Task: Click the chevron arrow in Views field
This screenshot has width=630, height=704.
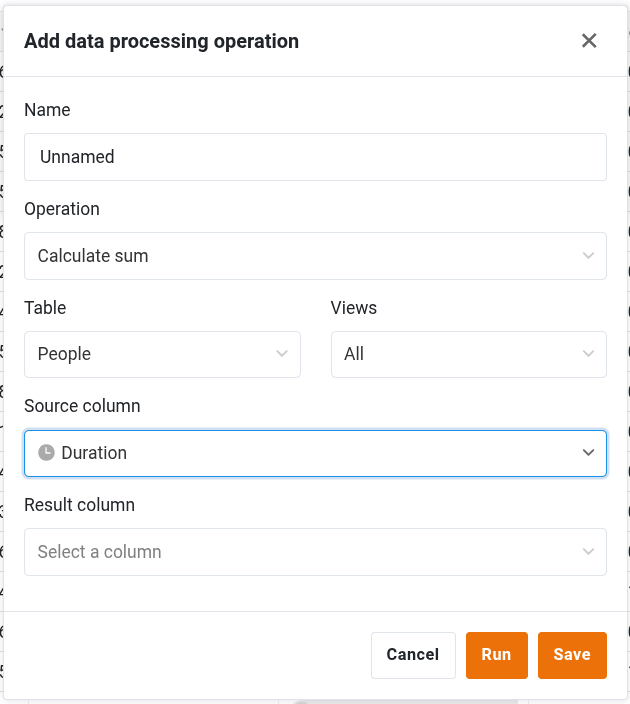Action: [588, 354]
